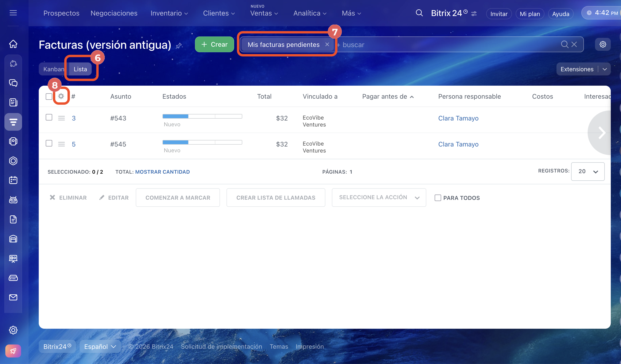Open the mail envelope icon in sidebar
Screen dimensions: 621x364
[13, 297]
